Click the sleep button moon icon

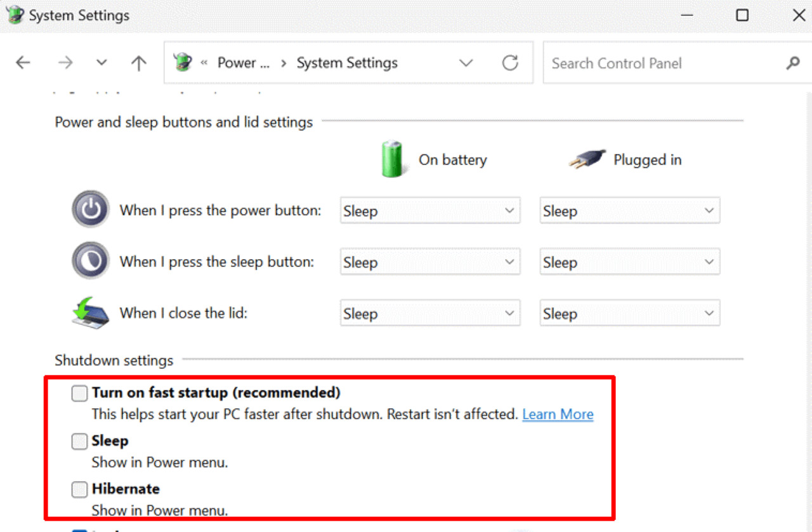click(x=91, y=260)
